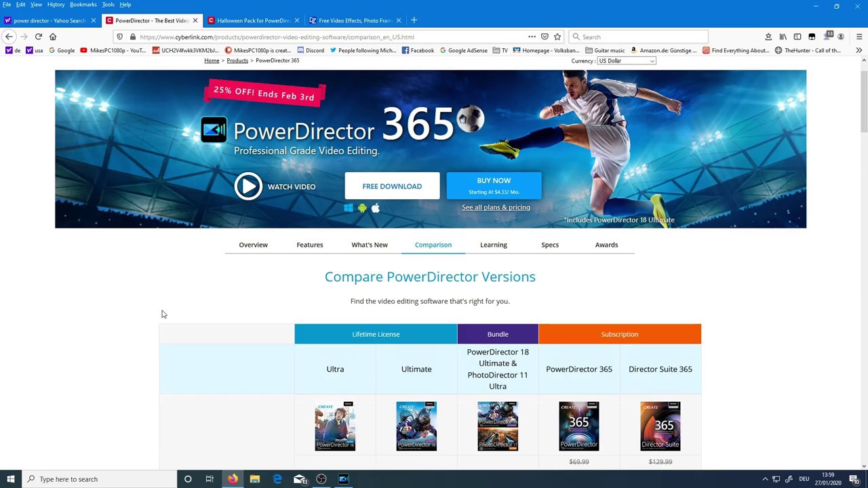Play the Watch Video circle icon

[x=248, y=186]
